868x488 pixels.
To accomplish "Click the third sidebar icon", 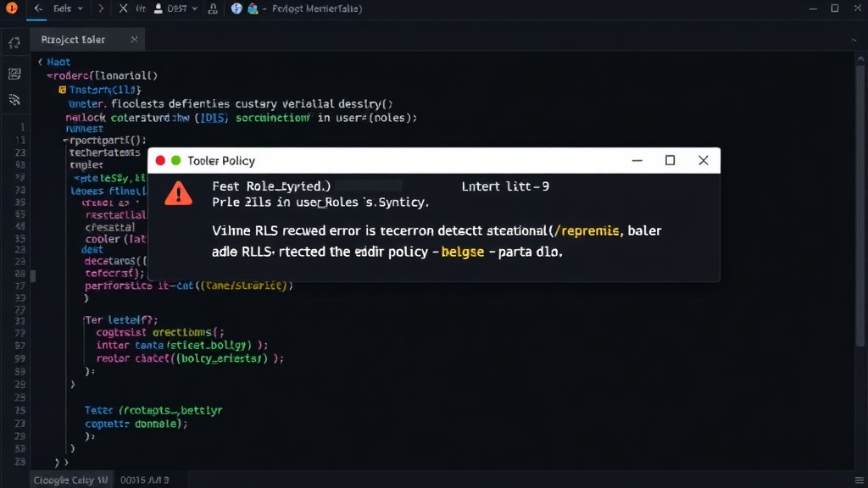I will tap(14, 100).
